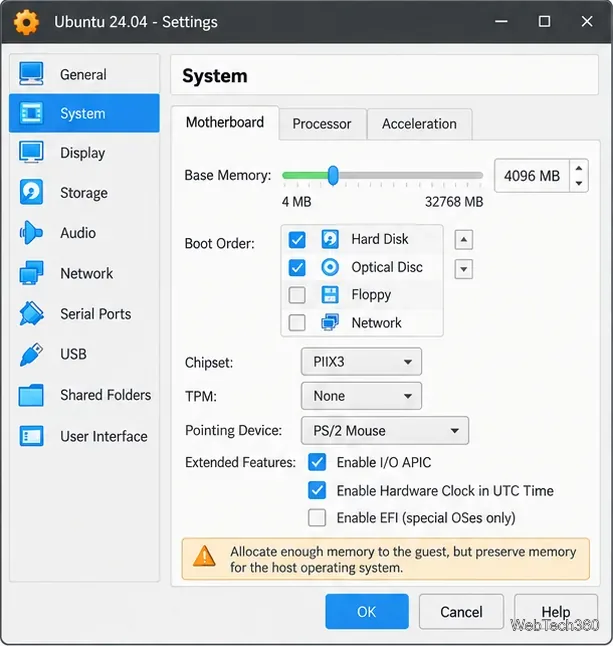Viewport: 613px width, 646px height.
Task: Click the Network icon in boot order list
Action: [330, 322]
